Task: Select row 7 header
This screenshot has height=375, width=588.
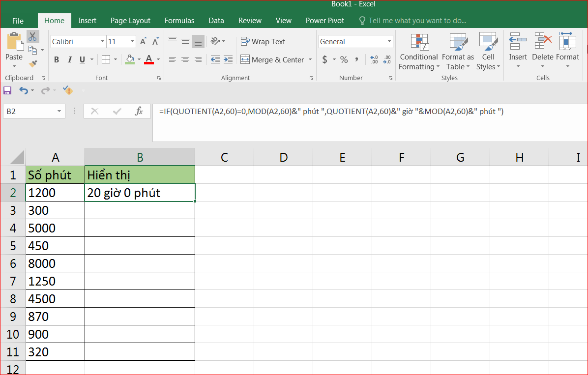Action: pos(13,281)
